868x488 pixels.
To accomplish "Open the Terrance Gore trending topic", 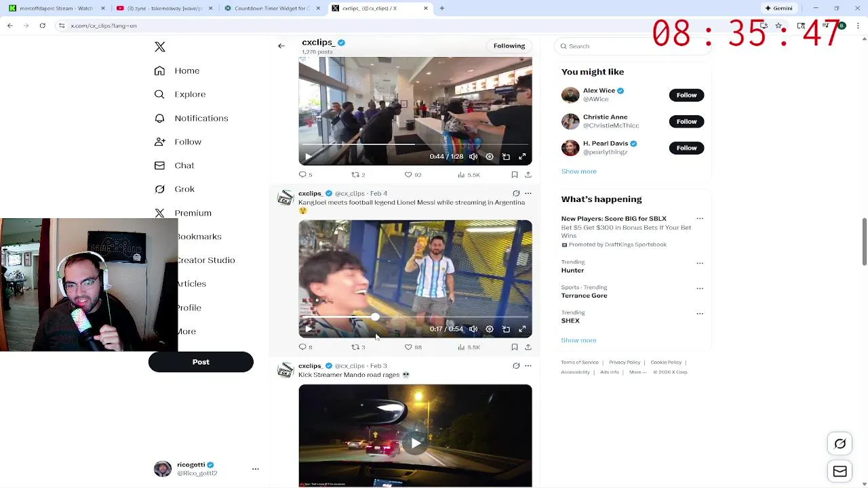I will point(584,296).
